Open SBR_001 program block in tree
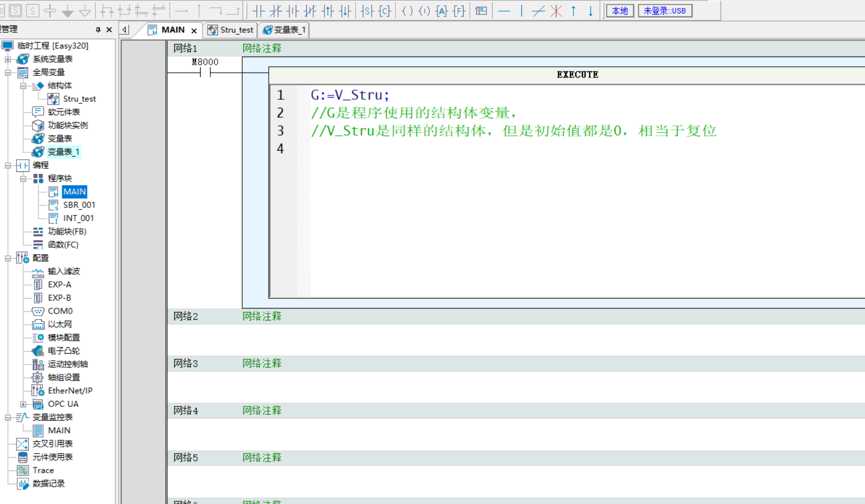Image resolution: width=865 pixels, height=504 pixels. (x=79, y=205)
